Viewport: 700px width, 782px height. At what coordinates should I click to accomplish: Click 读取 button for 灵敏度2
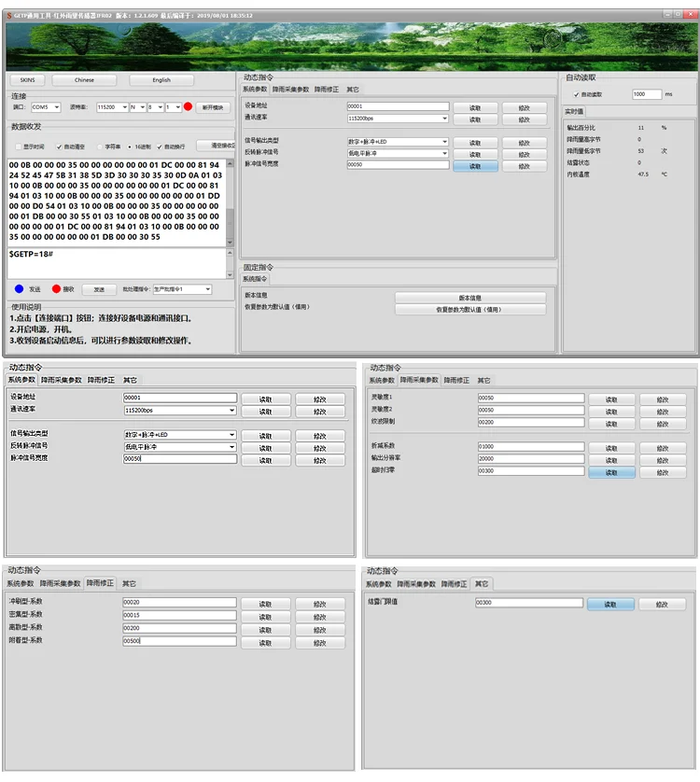611,412
